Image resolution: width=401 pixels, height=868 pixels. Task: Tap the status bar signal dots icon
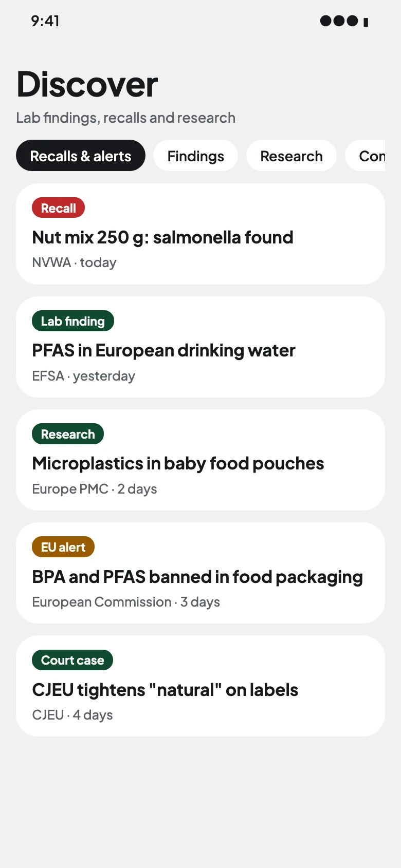coord(339,21)
